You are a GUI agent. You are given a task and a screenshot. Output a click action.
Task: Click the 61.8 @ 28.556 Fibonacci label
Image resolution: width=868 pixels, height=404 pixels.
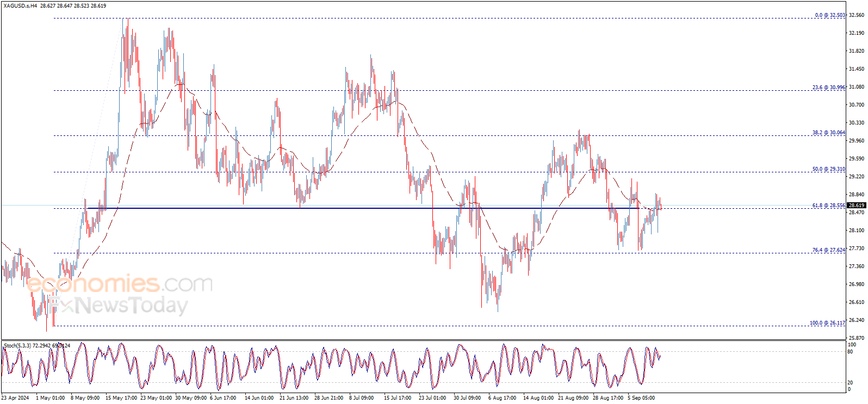[x=829, y=206]
